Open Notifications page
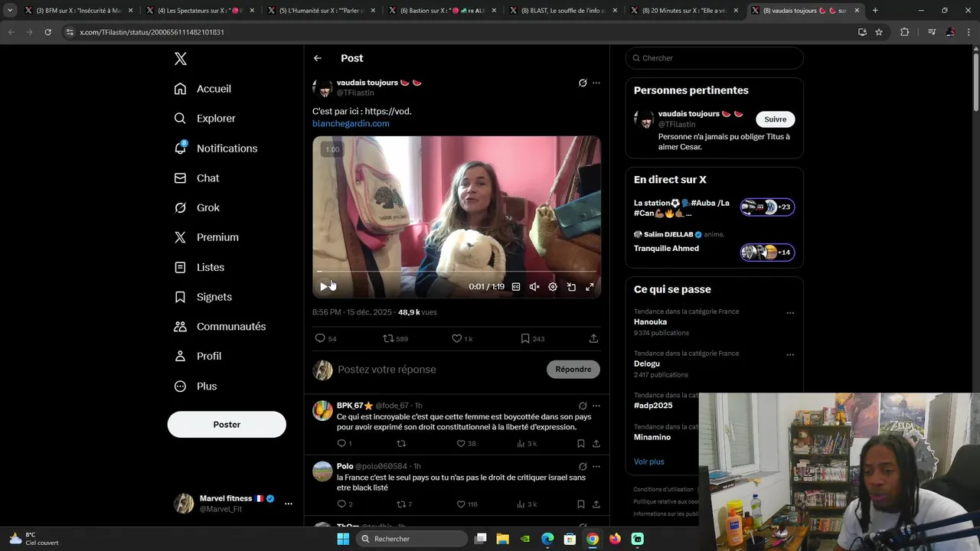 point(215,148)
